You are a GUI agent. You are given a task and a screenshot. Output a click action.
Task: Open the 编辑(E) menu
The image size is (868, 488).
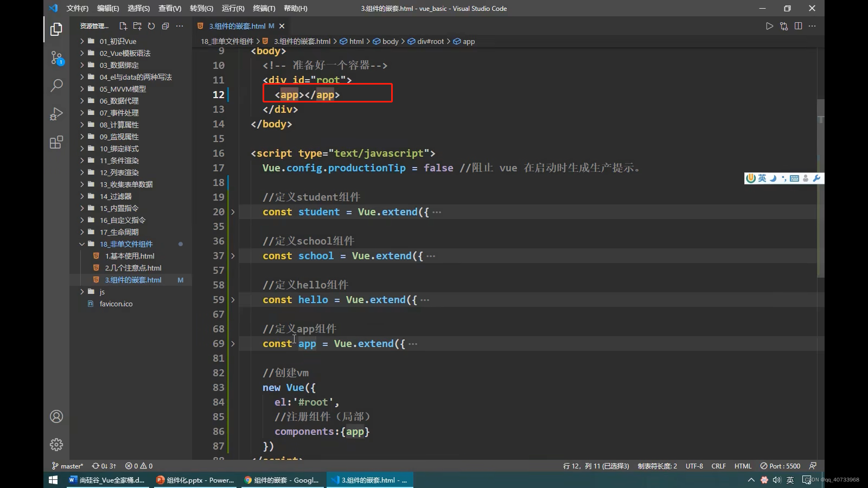pyautogui.click(x=108, y=8)
